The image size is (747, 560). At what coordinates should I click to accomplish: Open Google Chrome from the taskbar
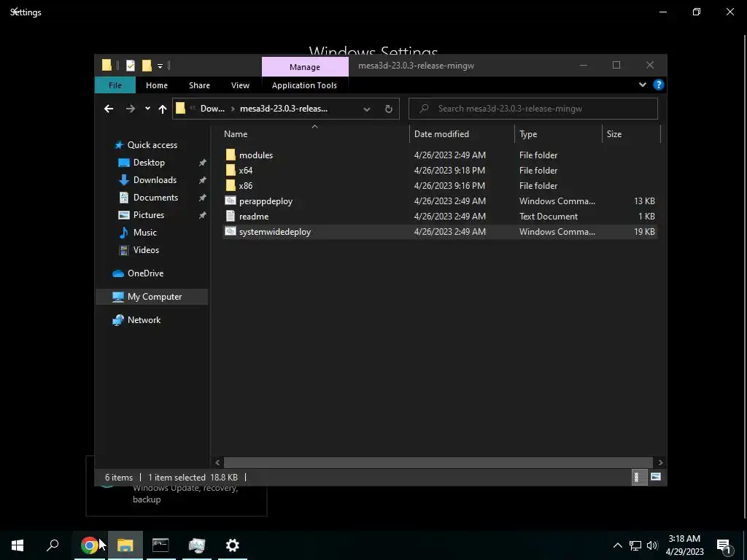coord(90,545)
